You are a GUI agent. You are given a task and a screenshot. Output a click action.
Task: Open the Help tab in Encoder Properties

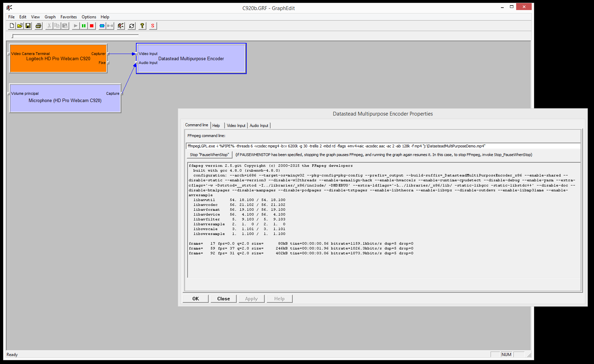tap(217, 125)
